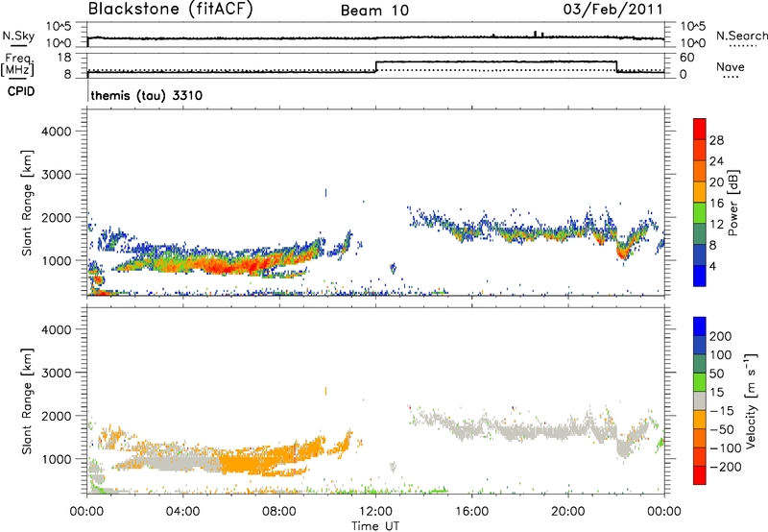The image size is (768, 532).
Task: Click the frequency step up at 12:00 UT
Action: [375, 66]
